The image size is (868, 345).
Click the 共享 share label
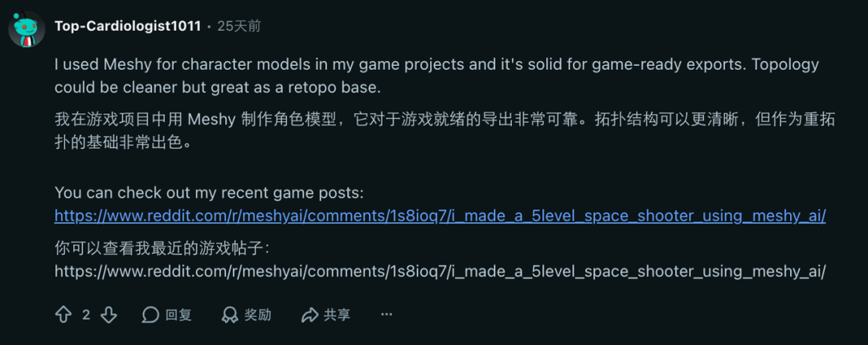click(x=338, y=314)
